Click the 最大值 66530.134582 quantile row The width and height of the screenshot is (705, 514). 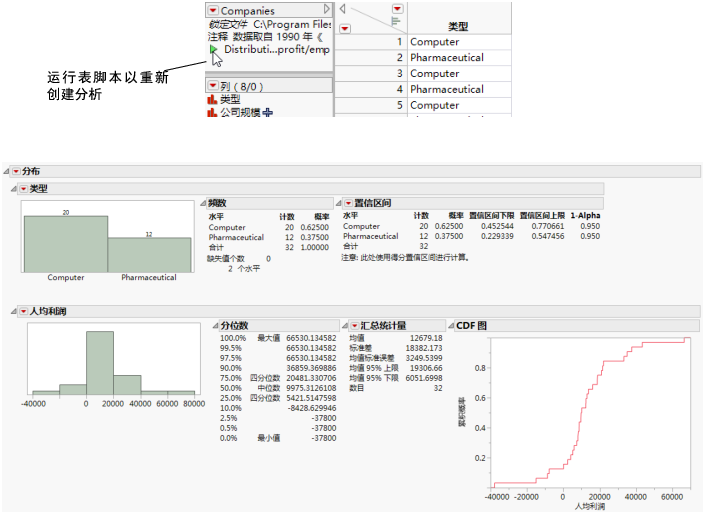(x=278, y=338)
